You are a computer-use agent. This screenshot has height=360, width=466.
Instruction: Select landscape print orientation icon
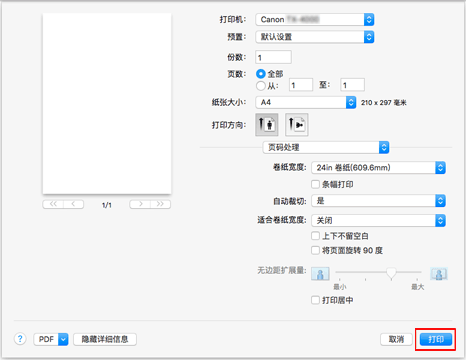coord(297,125)
